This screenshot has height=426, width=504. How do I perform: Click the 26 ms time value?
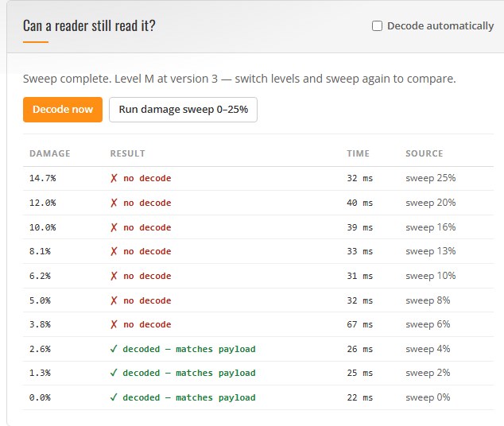click(x=360, y=349)
